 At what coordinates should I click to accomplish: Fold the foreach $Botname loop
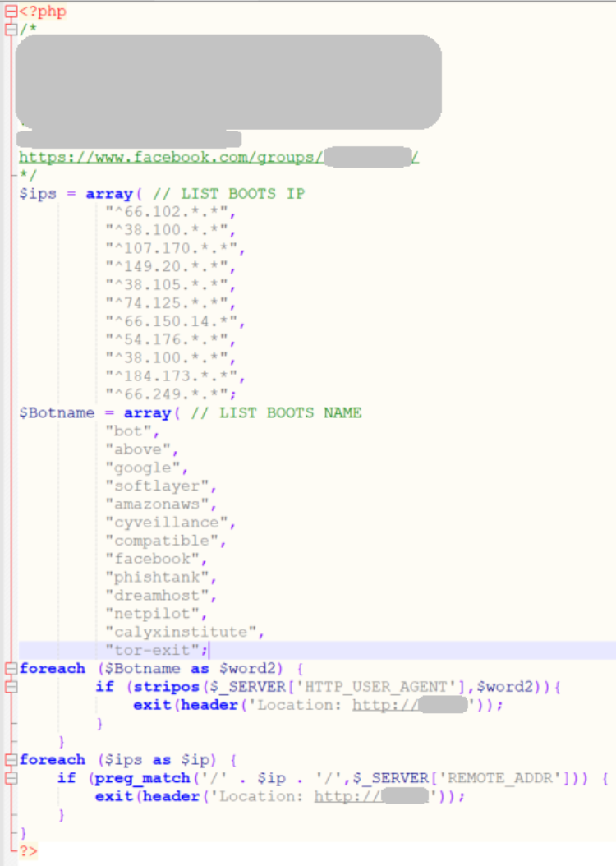click(11, 669)
